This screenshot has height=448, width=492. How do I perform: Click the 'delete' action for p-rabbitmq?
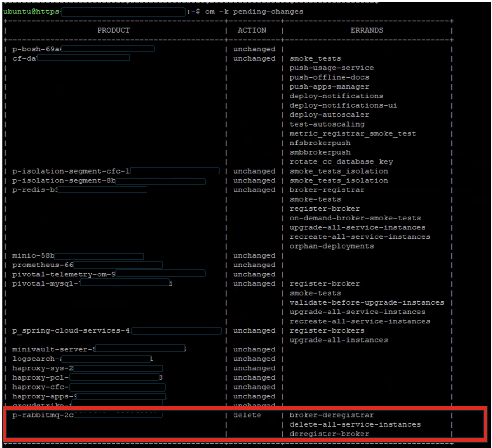coord(247,415)
